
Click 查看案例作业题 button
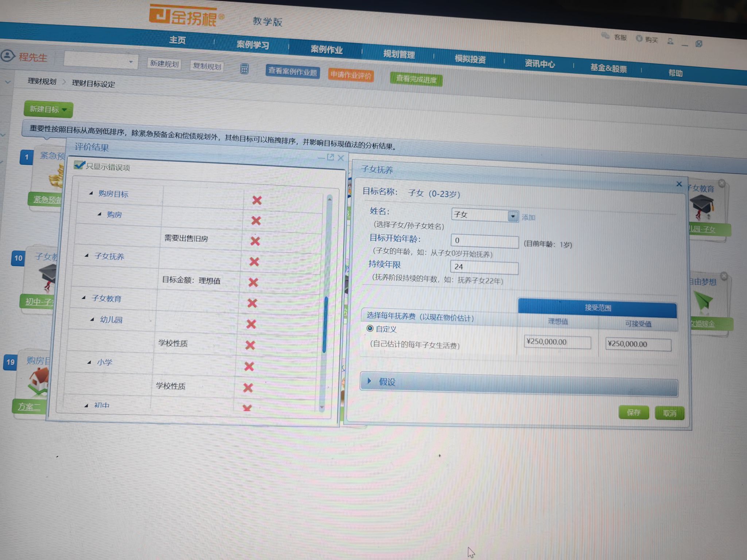(293, 72)
